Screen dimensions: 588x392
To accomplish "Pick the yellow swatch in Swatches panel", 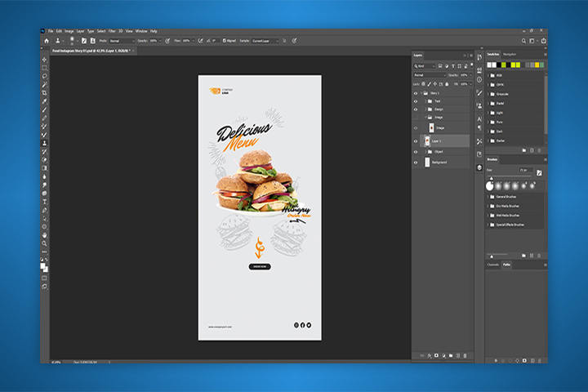I will click(537, 65).
